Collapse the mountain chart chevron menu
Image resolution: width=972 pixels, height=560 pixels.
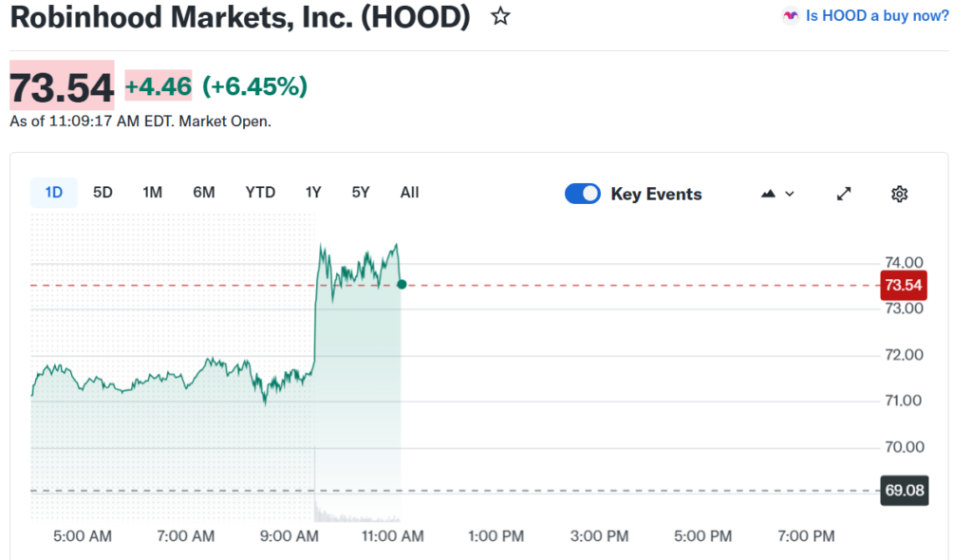pyautogui.click(x=791, y=193)
